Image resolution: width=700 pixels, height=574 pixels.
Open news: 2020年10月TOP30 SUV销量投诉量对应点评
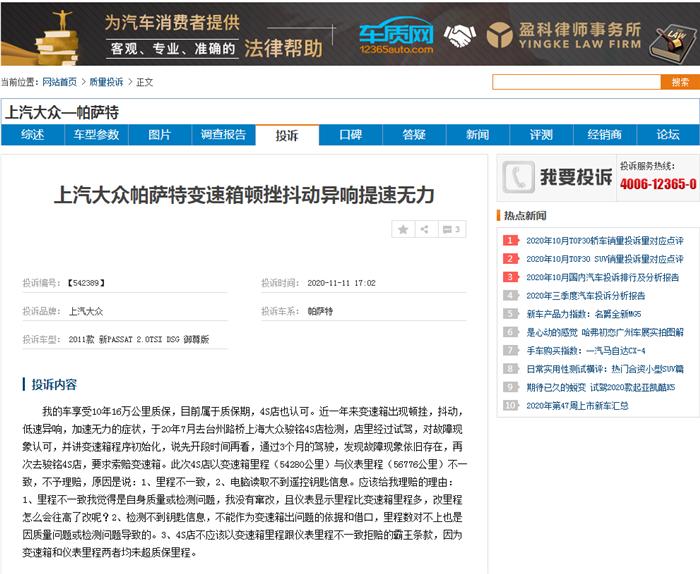click(x=604, y=259)
